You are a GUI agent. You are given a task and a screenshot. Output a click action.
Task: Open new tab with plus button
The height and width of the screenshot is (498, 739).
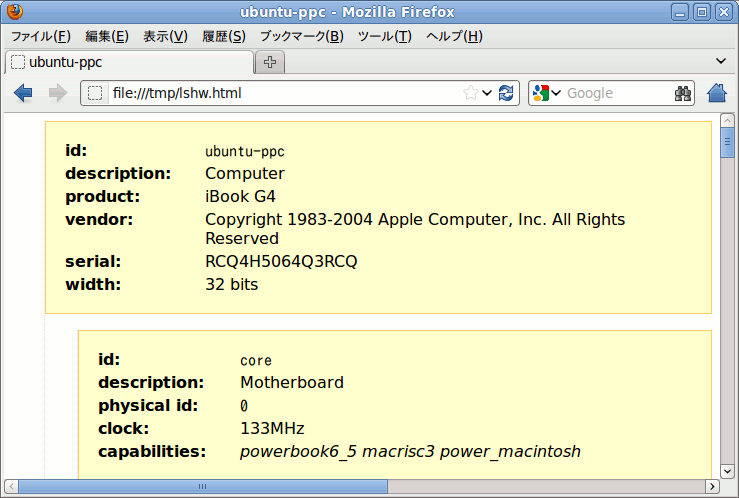point(269,62)
